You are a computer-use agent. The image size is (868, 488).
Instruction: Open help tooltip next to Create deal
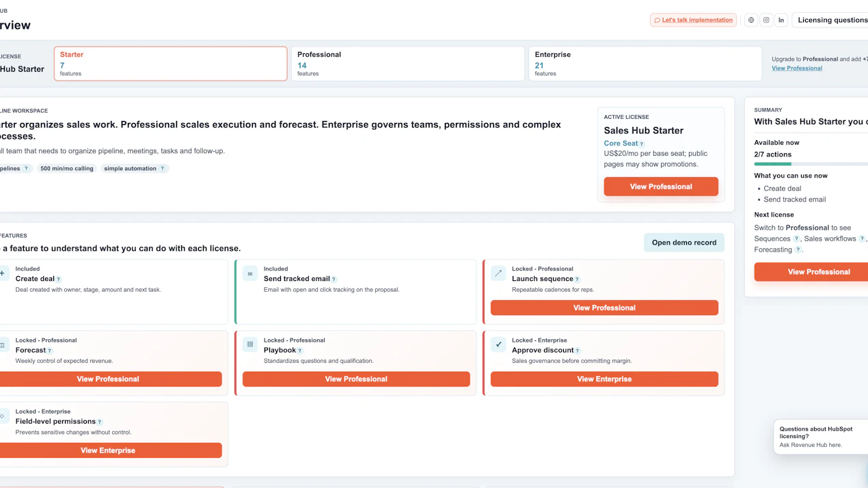[x=59, y=280]
